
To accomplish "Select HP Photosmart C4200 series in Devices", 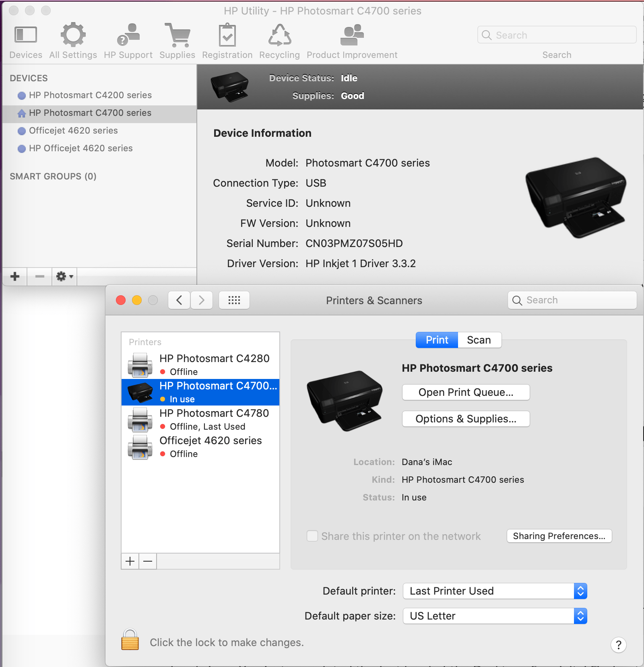I will tap(99, 95).
